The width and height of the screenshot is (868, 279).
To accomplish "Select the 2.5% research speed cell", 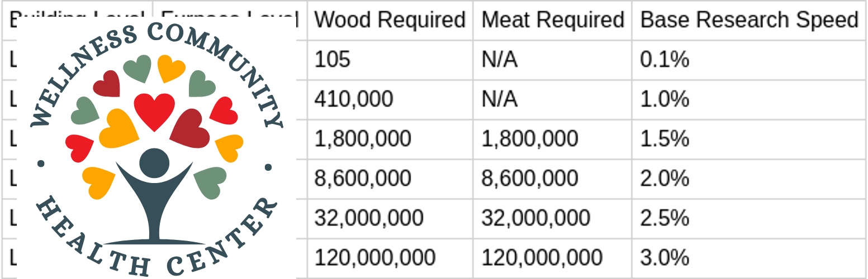I will [748, 218].
